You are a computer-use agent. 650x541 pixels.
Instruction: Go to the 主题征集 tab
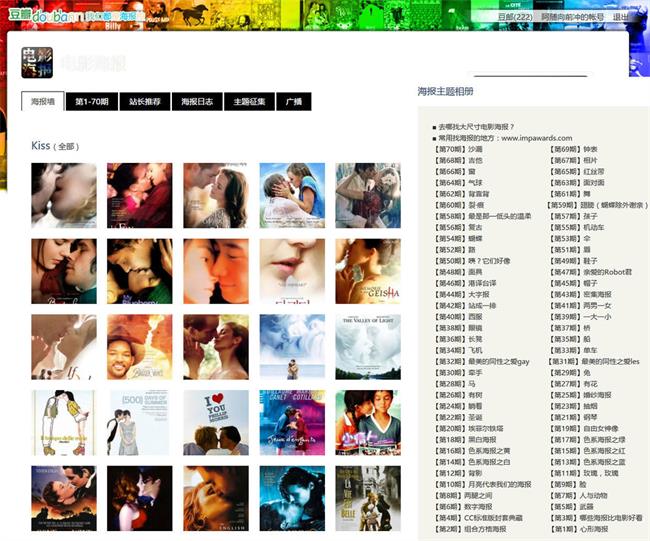tap(249, 102)
